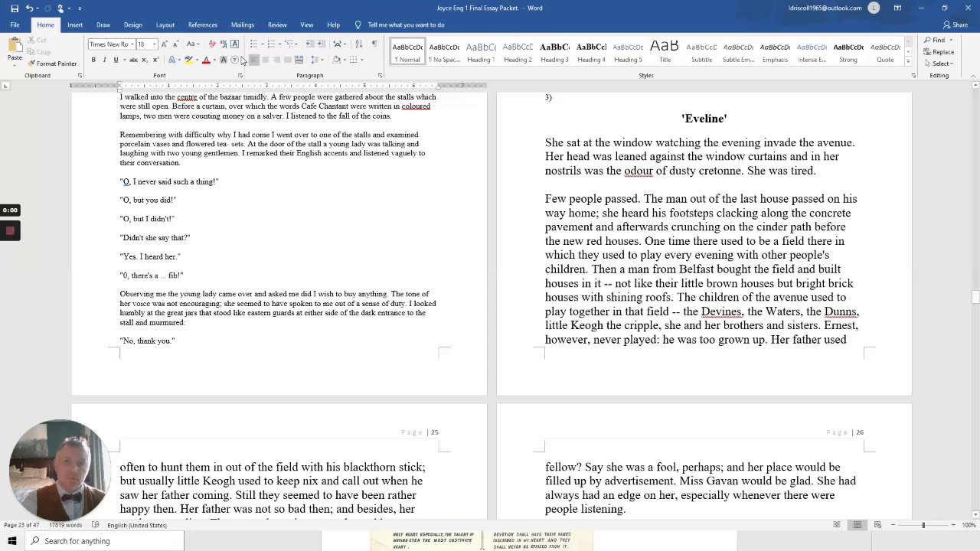Align paragraph text to the right
Image resolution: width=980 pixels, height=551 pixels.
point(276,60)
